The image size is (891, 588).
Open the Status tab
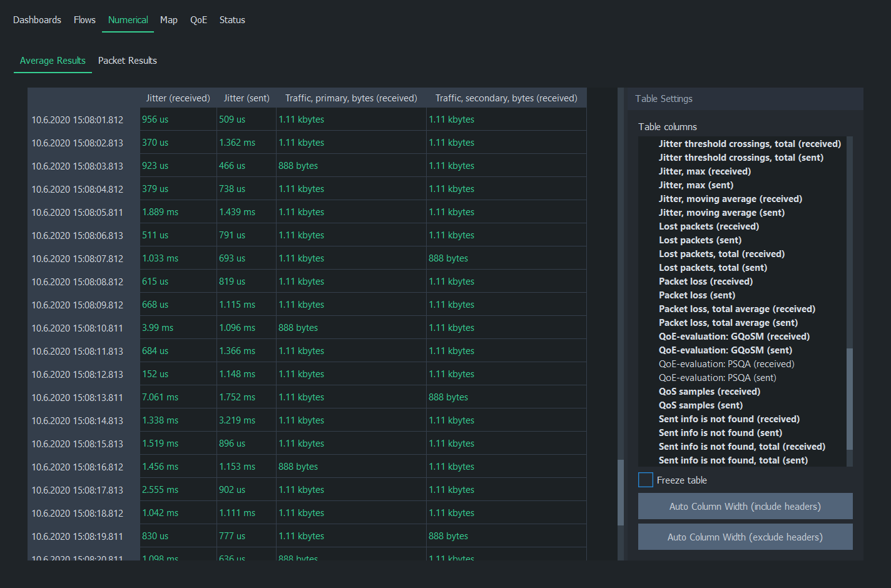pyautogui.click(x=232, y=20)
